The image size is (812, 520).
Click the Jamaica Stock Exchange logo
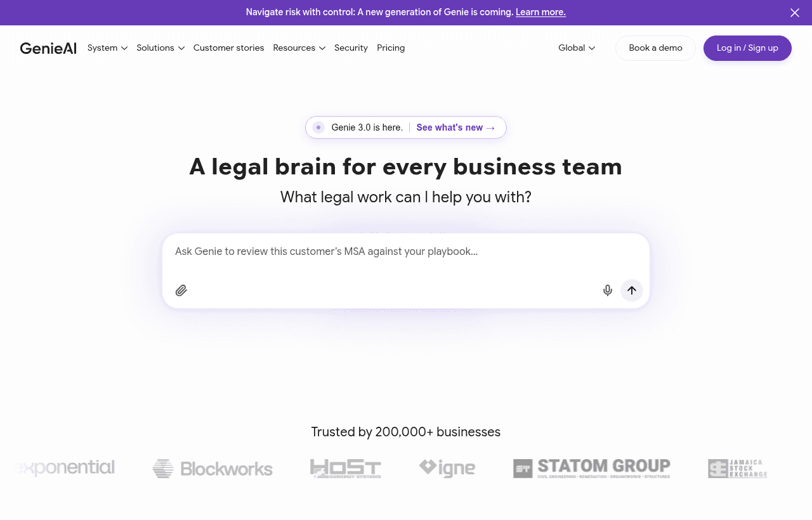point(738,469)
